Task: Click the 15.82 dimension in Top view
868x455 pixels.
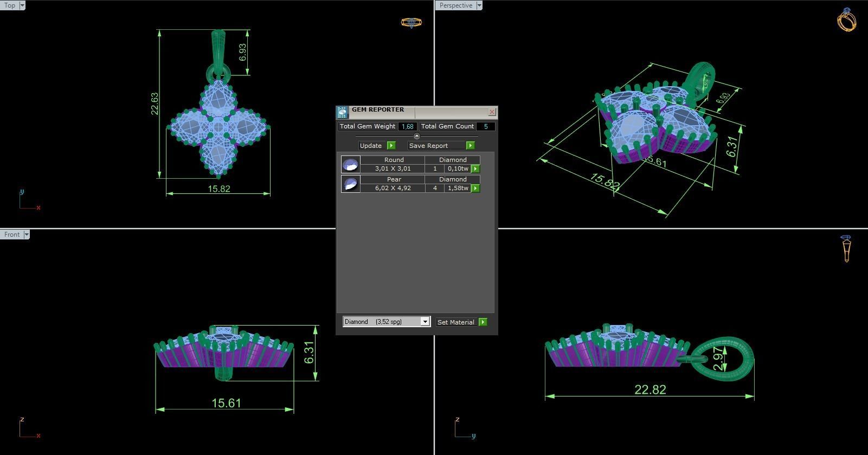Action: (x=219, y=189)
